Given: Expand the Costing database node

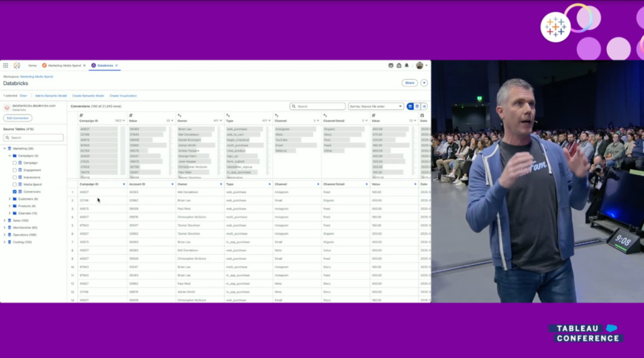Looking at the screenshot, I should (x=4, y=242).
